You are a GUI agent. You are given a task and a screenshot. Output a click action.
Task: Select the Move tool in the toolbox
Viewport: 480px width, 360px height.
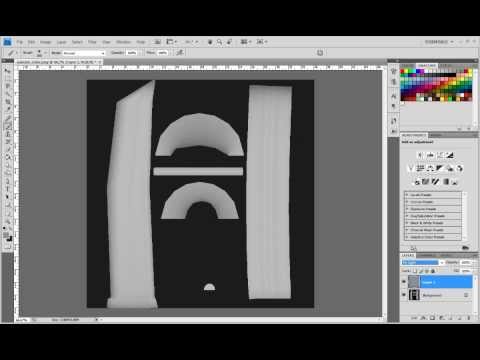(7, 70)
